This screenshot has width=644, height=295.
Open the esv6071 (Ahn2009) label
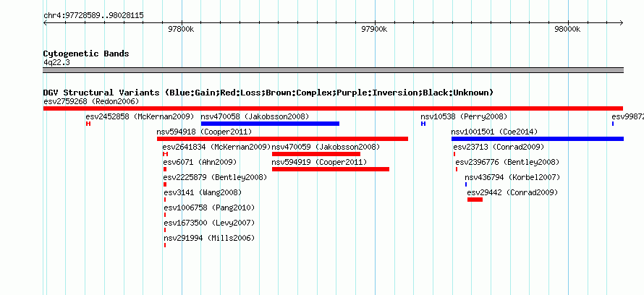(x=200, y=162)
